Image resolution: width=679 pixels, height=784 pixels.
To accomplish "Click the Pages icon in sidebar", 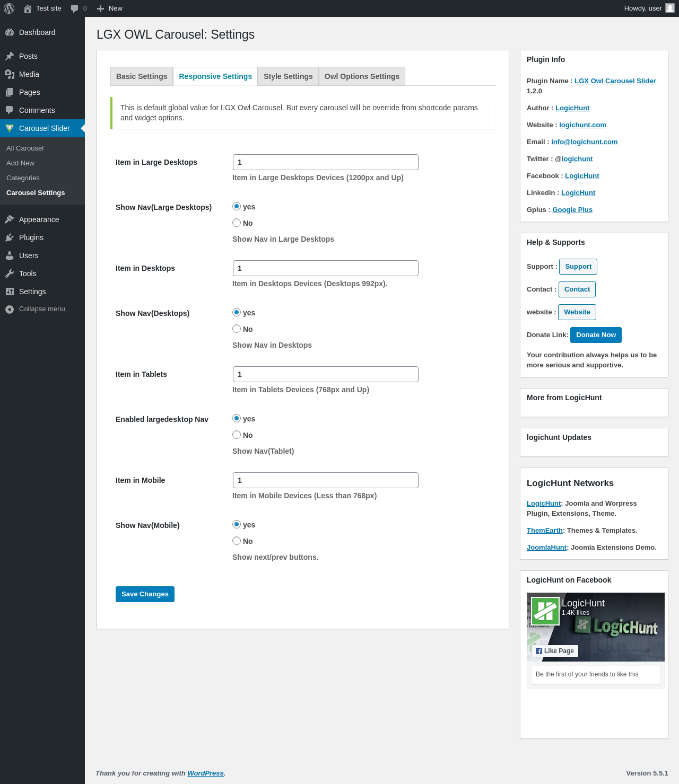I will tap(10, 92).
